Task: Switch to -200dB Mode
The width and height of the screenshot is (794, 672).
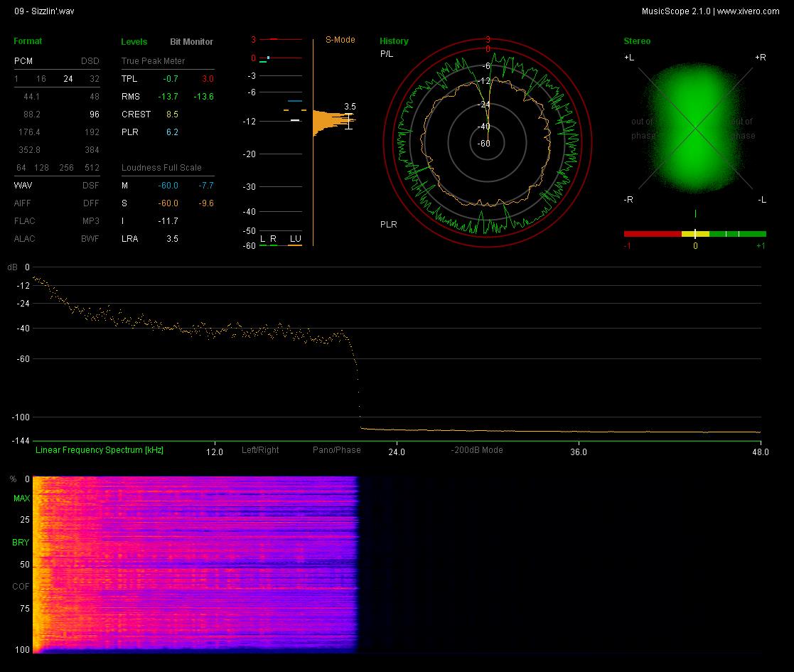Action: [x=477, y=449]
